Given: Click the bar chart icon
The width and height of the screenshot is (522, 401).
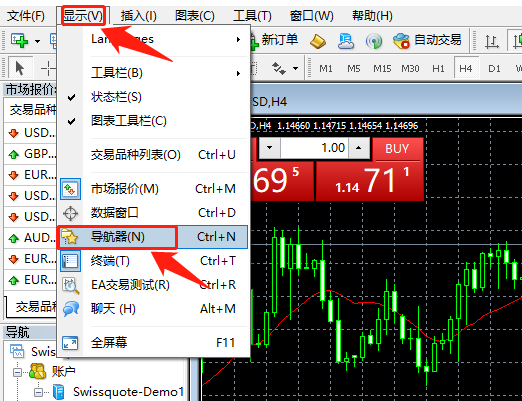Looking at the screenshot, I should (492, 42).
